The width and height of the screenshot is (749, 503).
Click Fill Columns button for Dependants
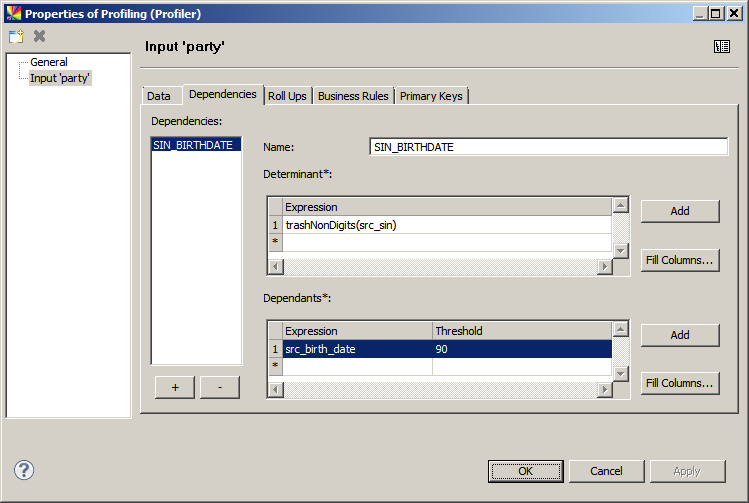tap(680, 382)
